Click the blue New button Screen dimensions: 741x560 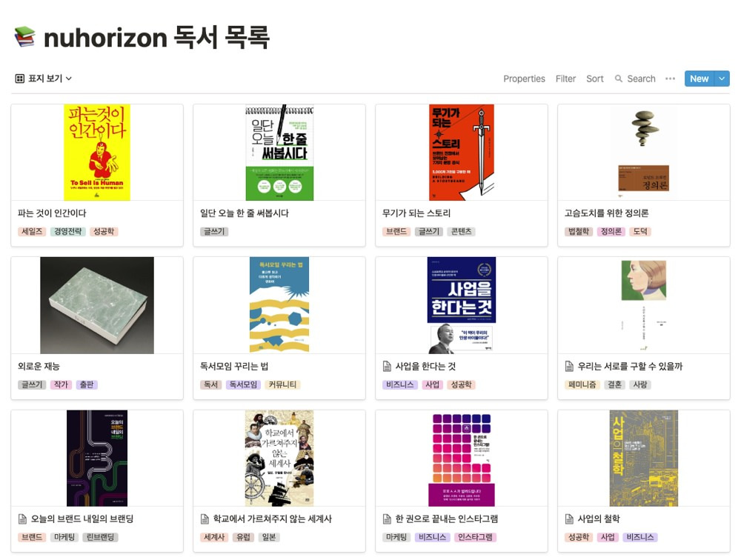700,79
